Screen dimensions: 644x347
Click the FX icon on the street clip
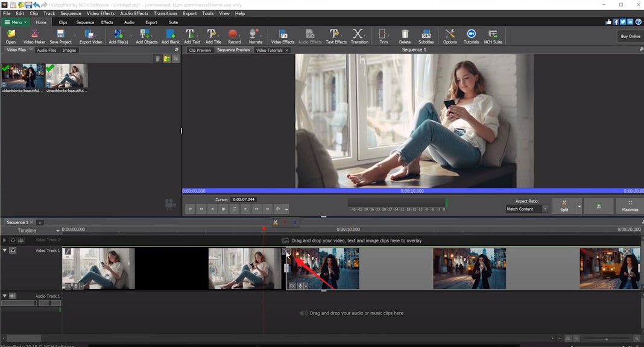pyautogui.click(x=292, y=286)
